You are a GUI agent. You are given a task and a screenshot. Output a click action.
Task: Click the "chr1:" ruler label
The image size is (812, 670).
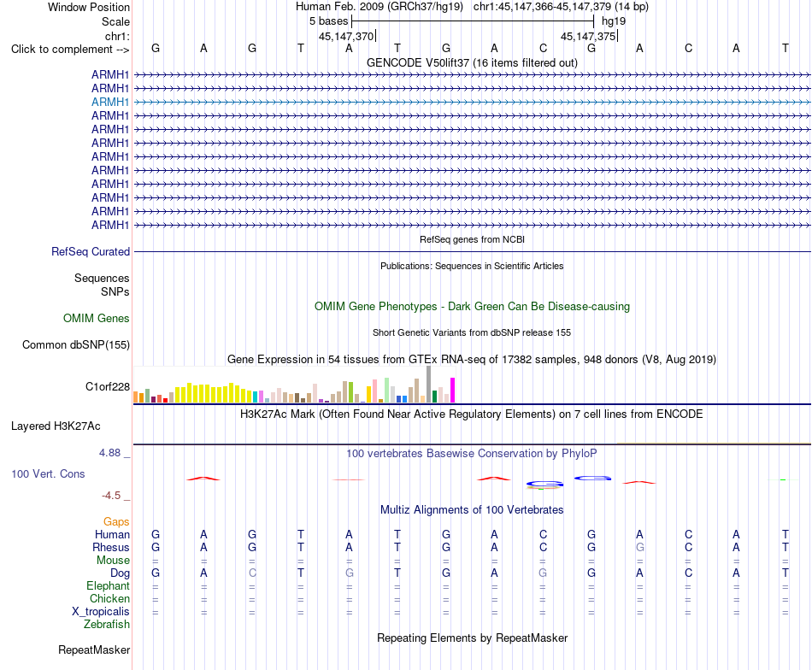click(x=117, y=36)
